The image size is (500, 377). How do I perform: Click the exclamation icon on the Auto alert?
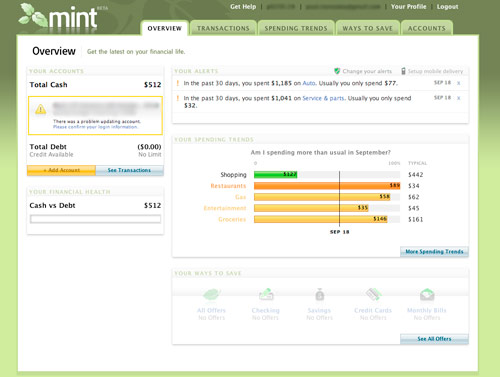click(x=178, y=83)
